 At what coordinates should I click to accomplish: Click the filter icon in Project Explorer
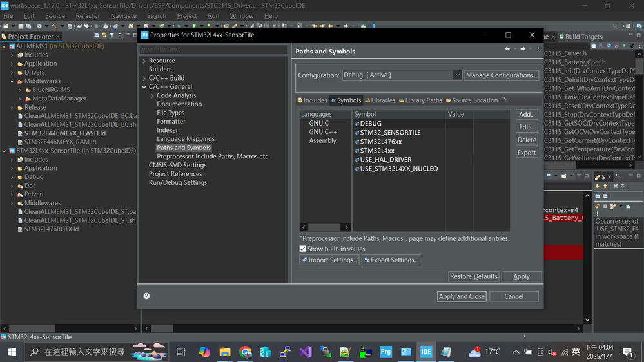[x=112, y=35]
